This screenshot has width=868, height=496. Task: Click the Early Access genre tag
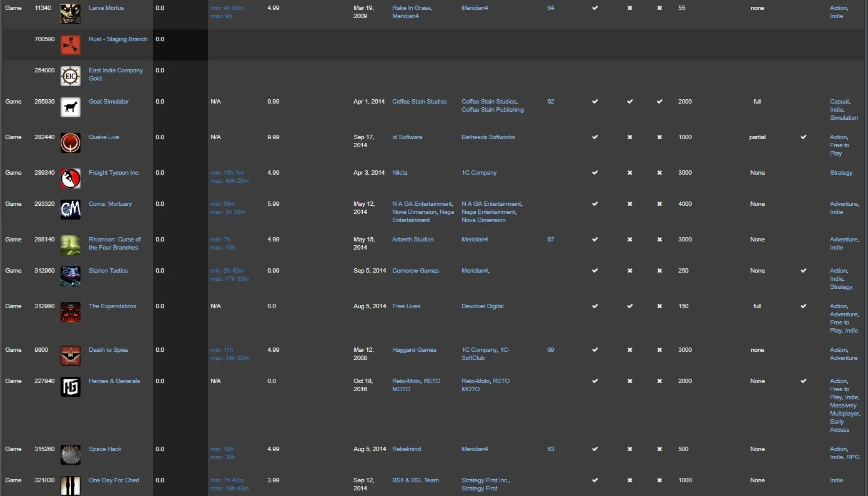click(840, 425)
